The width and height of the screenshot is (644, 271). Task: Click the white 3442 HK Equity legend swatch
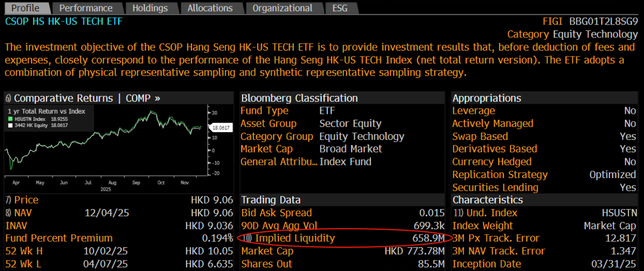tap(10, 126)
